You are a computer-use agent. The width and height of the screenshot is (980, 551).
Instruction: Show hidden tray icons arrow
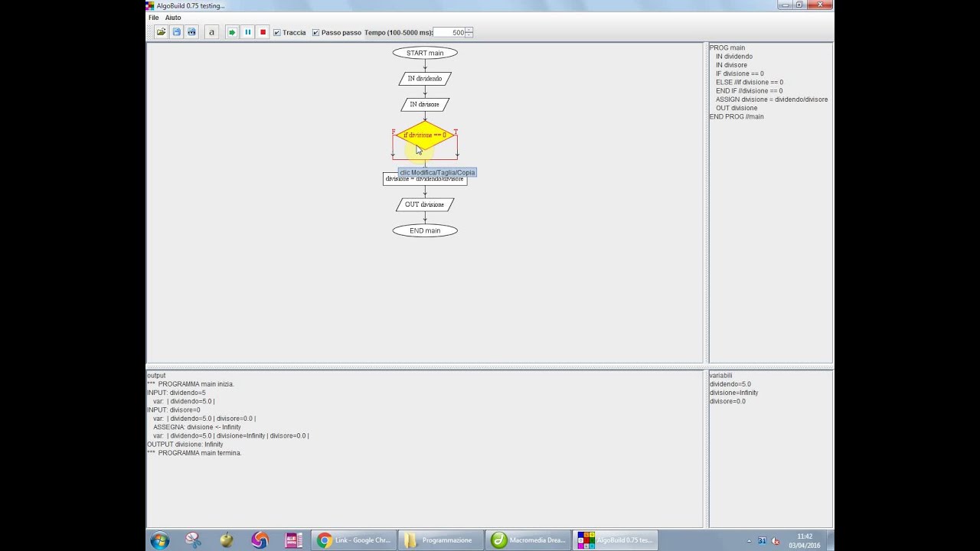point(749,541)
